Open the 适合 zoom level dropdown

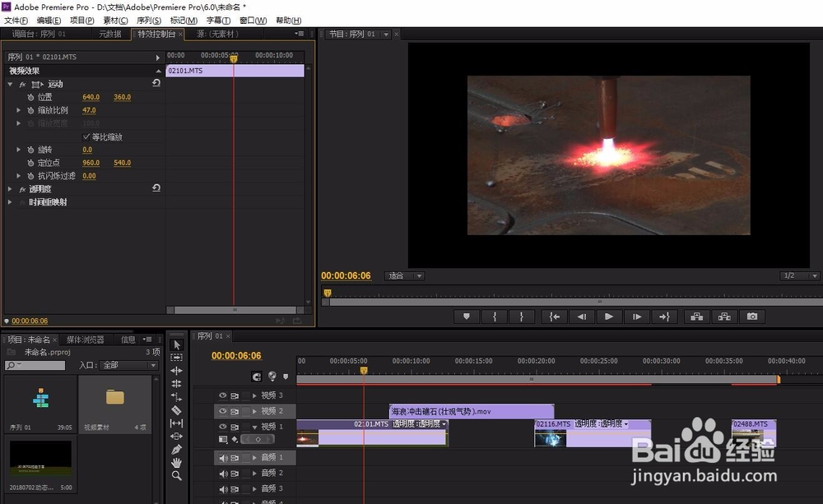coord(405,276)
